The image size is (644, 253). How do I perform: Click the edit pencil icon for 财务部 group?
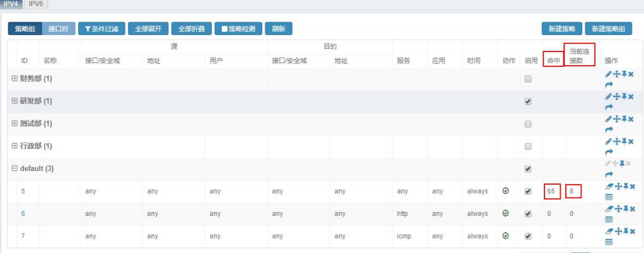point(608,74)
